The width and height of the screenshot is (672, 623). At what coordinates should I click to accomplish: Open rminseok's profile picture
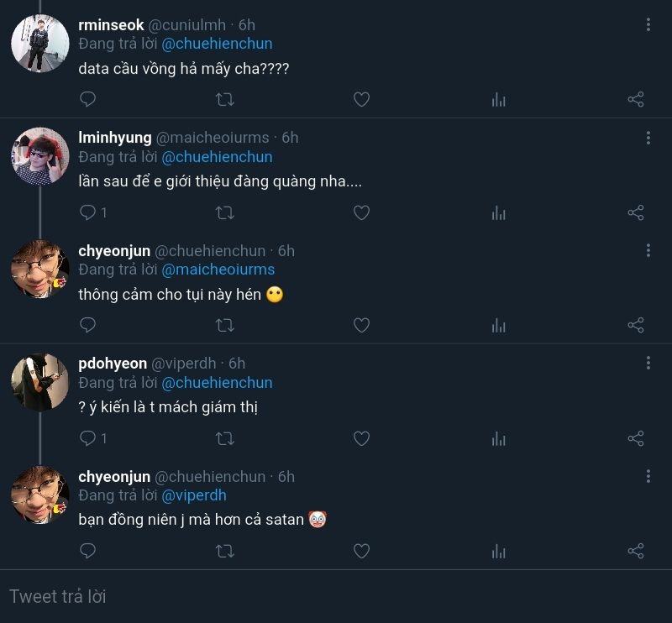tap(40, 43)
